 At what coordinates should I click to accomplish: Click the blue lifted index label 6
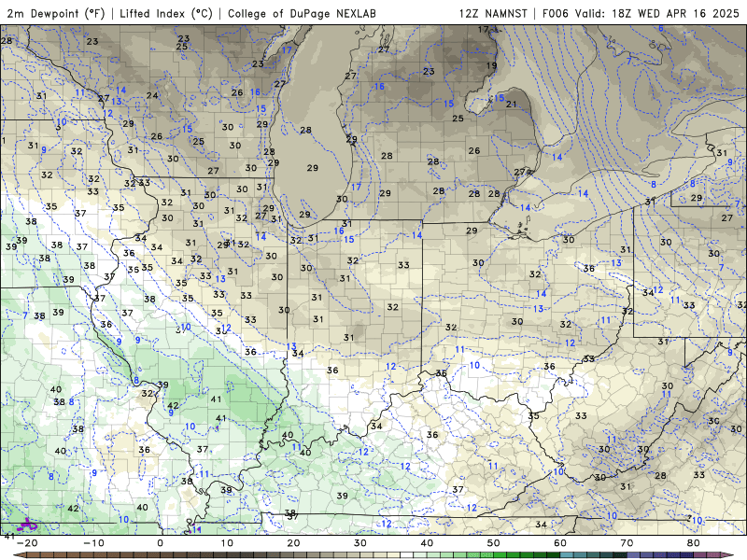coord(661,29)
